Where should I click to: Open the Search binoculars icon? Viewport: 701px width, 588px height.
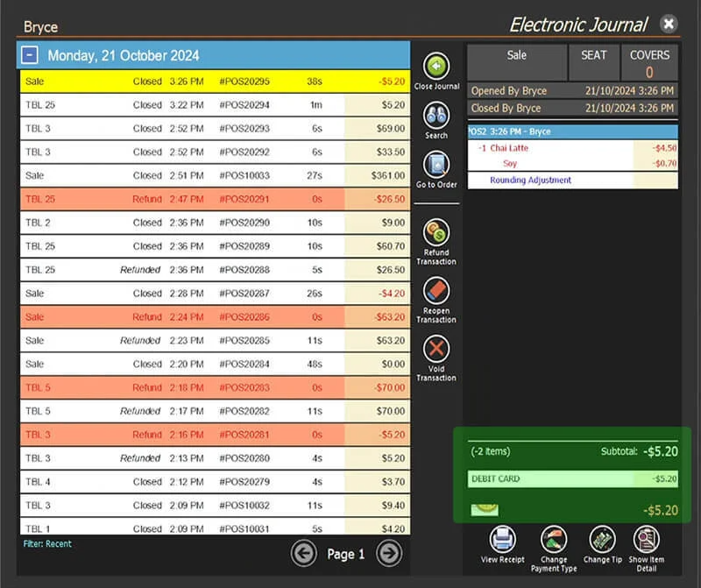point(436,116)
